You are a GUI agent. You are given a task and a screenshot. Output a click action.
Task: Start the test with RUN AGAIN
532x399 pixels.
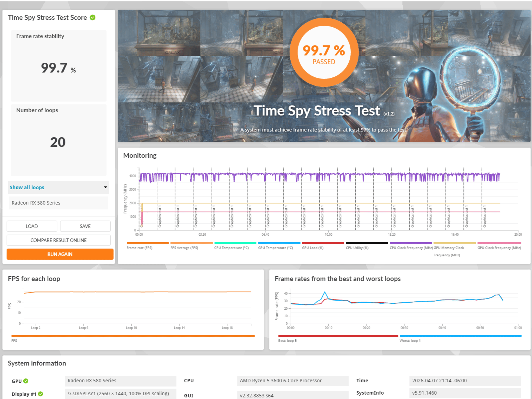(60, 254)
